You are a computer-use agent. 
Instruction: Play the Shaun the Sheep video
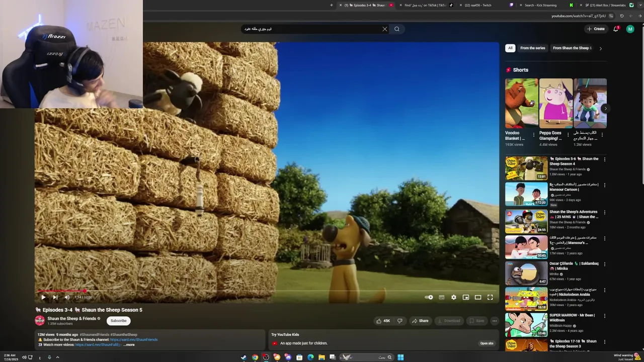coord(43,297)
